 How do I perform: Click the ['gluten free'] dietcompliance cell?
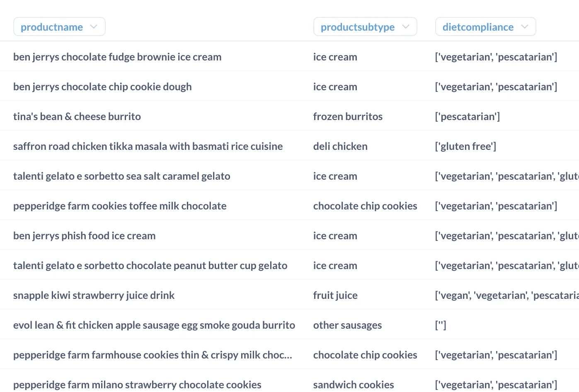[465, 146]
